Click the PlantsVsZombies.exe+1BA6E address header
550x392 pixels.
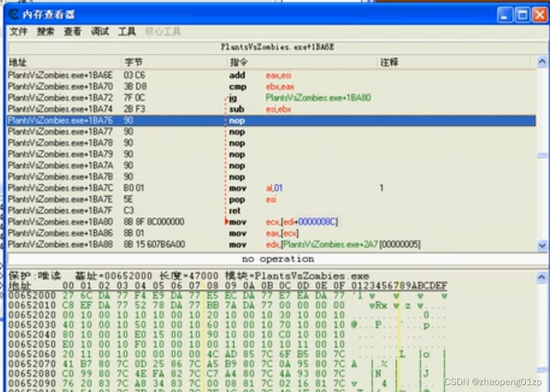277,47
